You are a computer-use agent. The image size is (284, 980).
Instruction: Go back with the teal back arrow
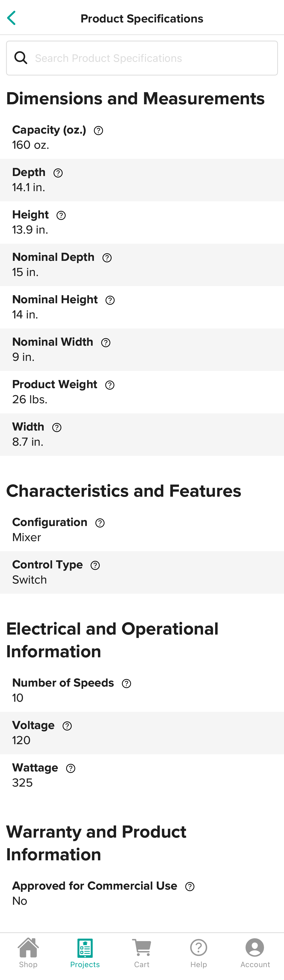(x=11, y=17)
